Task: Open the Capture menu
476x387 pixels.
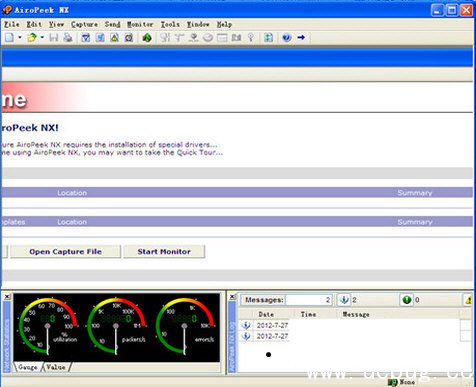Action: (84, 24)
